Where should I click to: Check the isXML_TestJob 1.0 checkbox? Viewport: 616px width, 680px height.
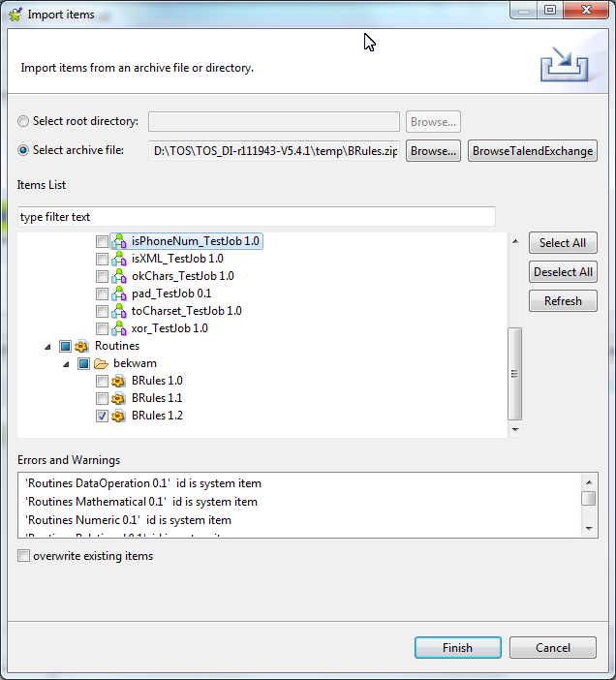(x=102, y=259)
